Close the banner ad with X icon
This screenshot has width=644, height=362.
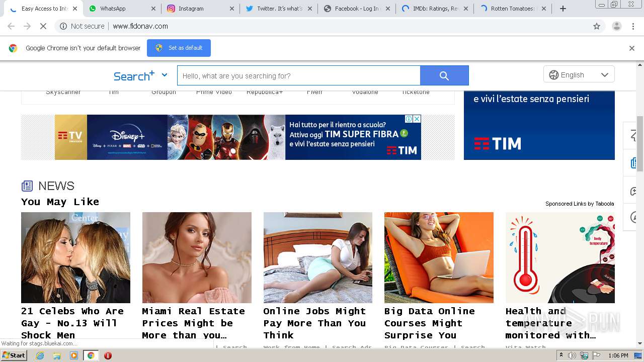click(417, 119)
